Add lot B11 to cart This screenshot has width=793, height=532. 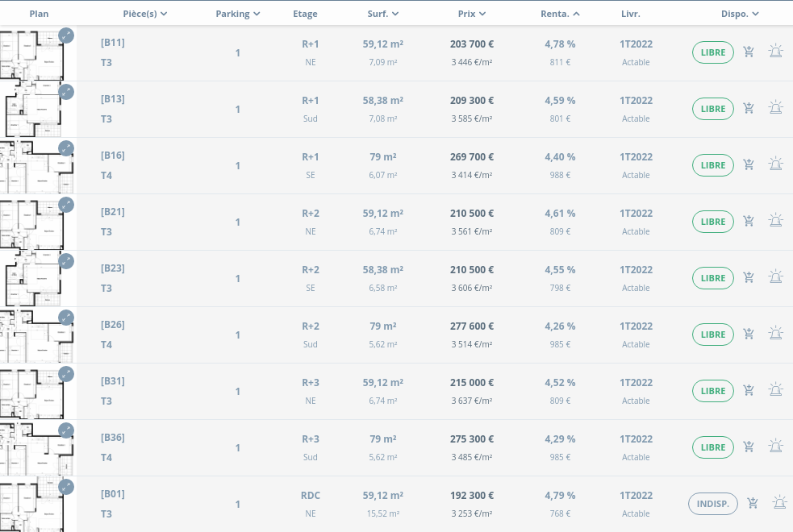(x=749, y=52)
